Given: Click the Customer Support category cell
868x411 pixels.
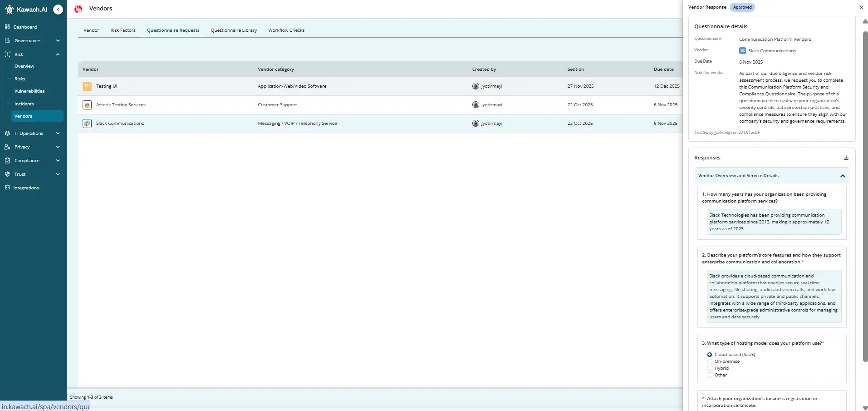Looking at the screenshot, I should coord(277,105).
